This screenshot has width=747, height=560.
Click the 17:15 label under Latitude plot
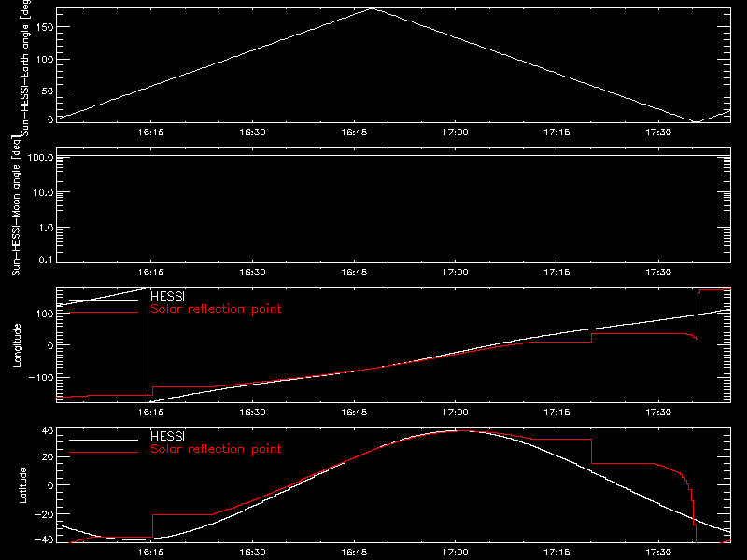pyautogui.click(x=557, y=553)
